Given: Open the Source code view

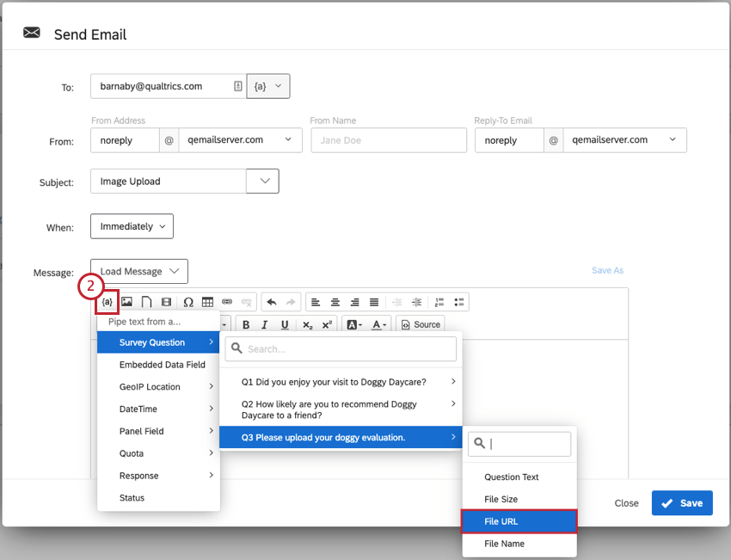Looking at the screenshot, I should (x=421, y=323).
